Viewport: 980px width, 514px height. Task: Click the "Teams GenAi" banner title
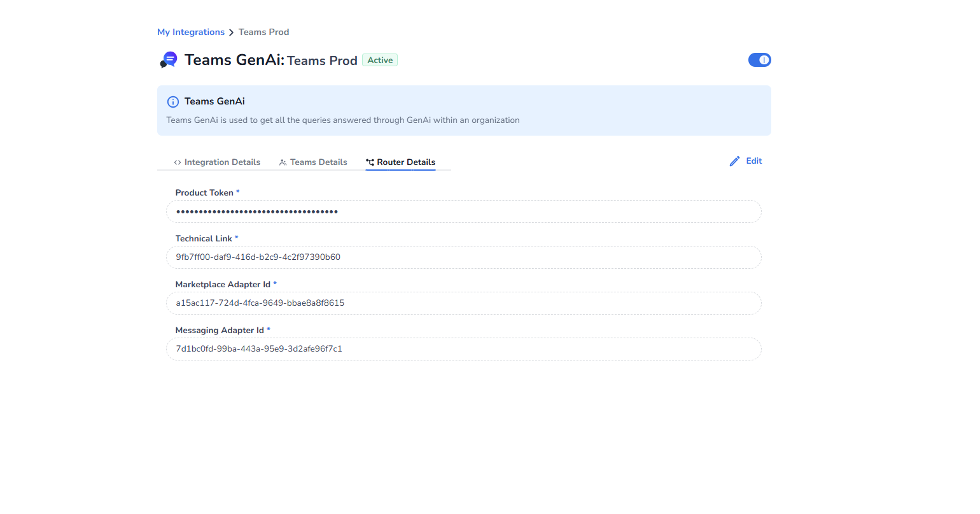(214, 101)
